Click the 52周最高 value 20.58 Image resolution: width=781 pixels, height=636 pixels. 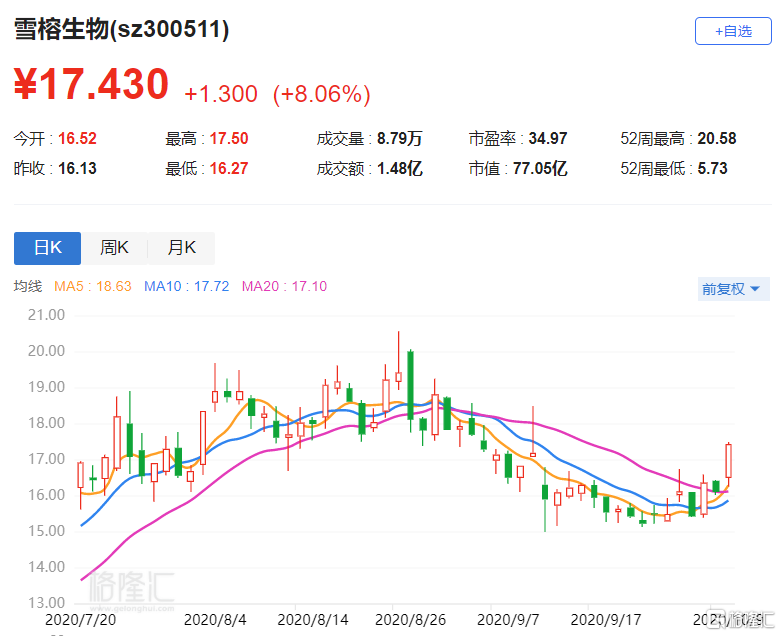coord(717,138)
